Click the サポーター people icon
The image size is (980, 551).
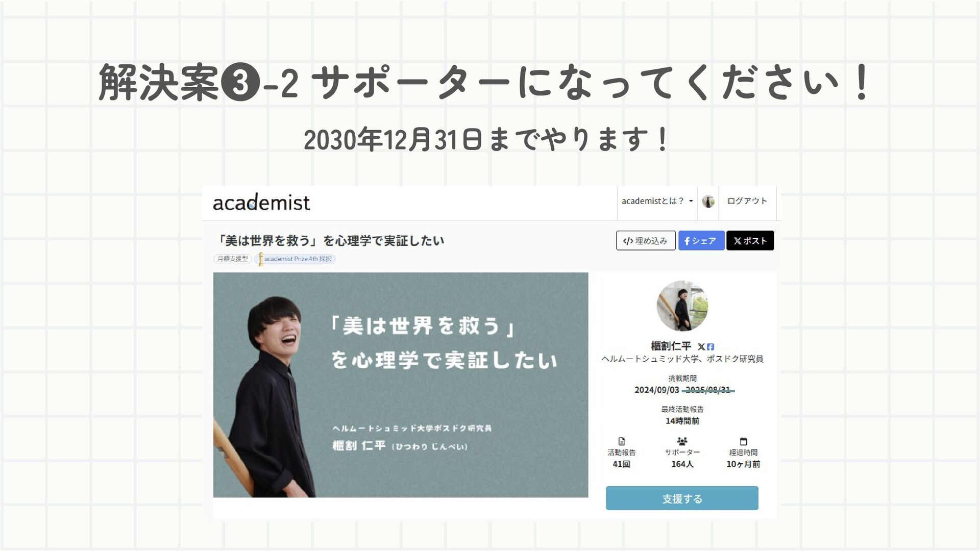(682, 441)
